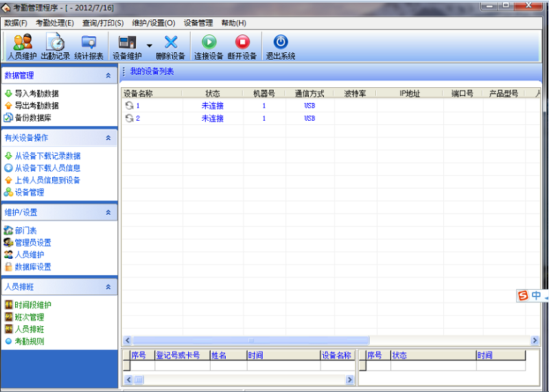Viewport: 549px width, 392px height.
Task: Click the 退出系统 power icon
Action: (x=281, y=42)
